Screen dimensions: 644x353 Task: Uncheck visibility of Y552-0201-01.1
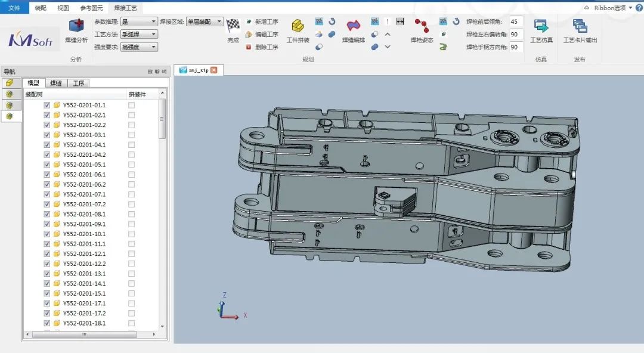pyautogui.click(x=47, y=105)
